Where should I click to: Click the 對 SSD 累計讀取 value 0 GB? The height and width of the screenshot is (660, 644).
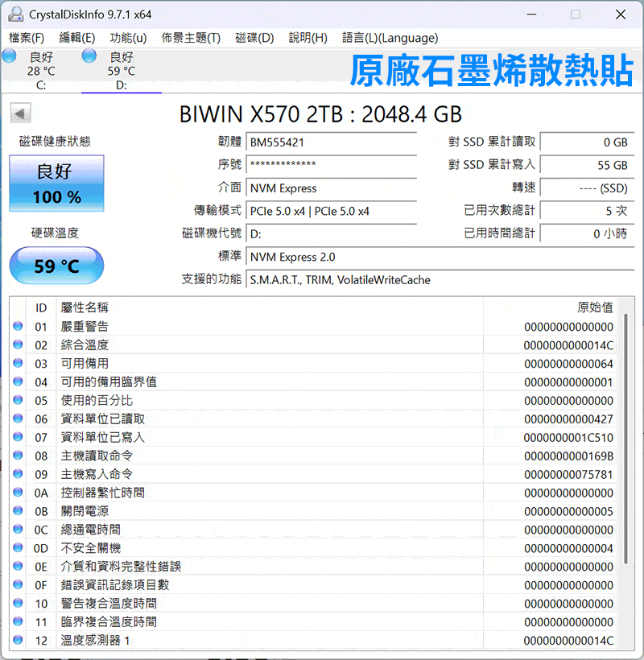tap(587, 142)
